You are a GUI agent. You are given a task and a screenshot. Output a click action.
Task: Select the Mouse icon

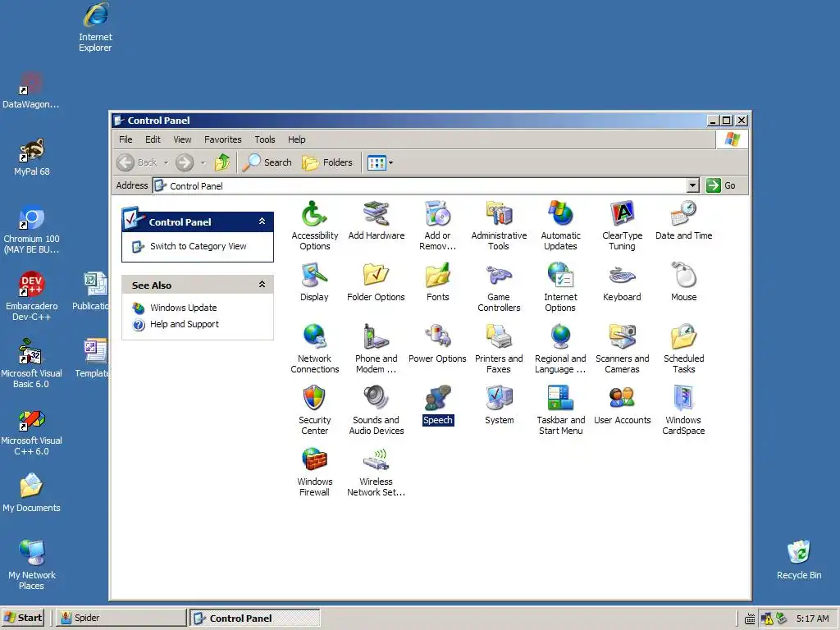(x=683, y=275)
